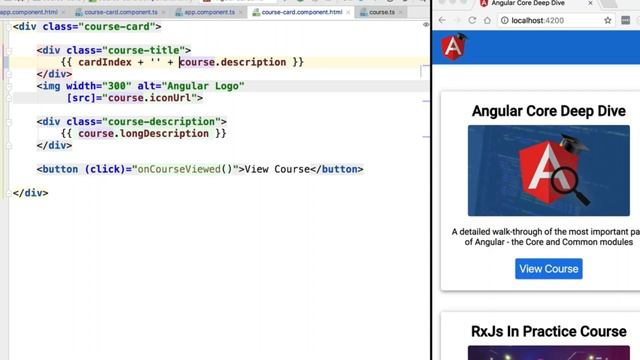Click the course-card.component.html tab file icon
This screenshot has height=360, width=640.
coord(256,12)
